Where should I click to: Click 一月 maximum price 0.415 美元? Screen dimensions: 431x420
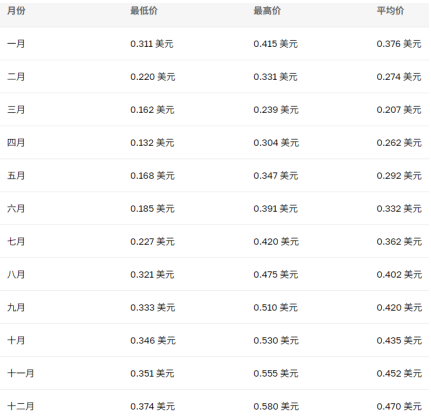[275, 44]
